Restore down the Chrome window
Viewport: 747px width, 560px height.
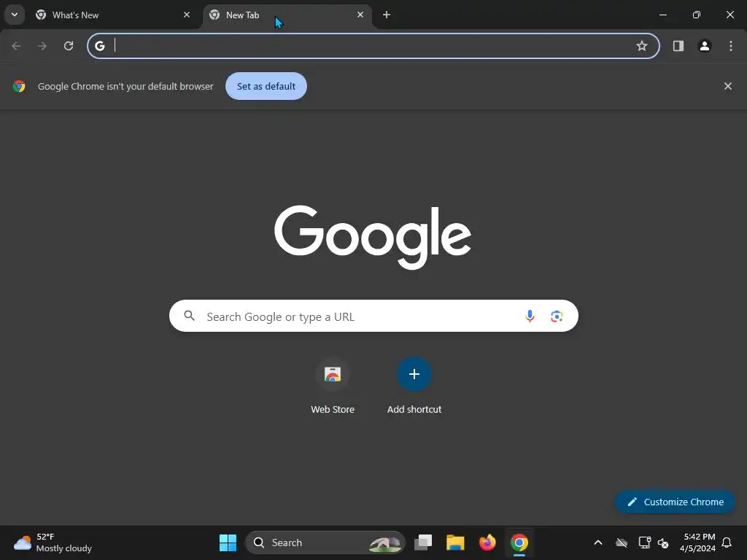click(697, 15)
